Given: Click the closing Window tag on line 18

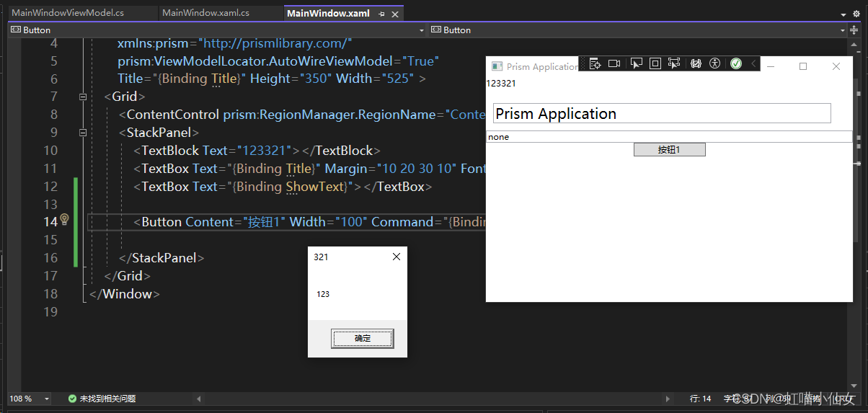Looking at the screenshot, I should click(125, 294).
